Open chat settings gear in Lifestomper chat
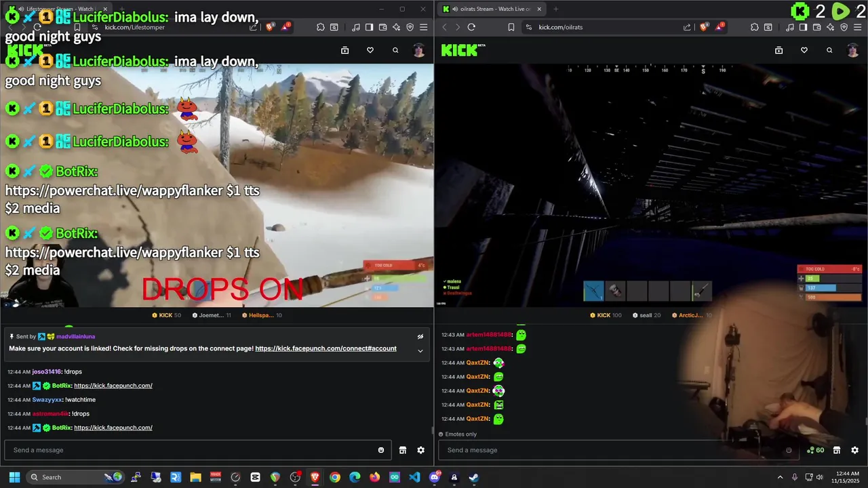Image resolution: width=868 pixels, height=488 pixels. (420, 450)
